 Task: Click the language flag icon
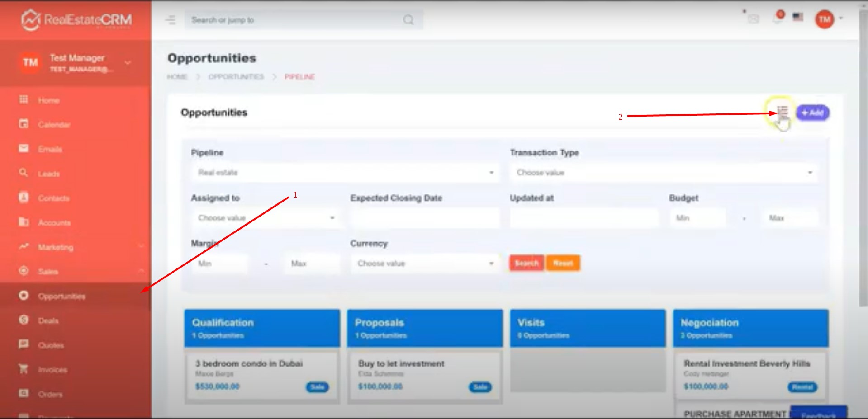click(798, 17)
